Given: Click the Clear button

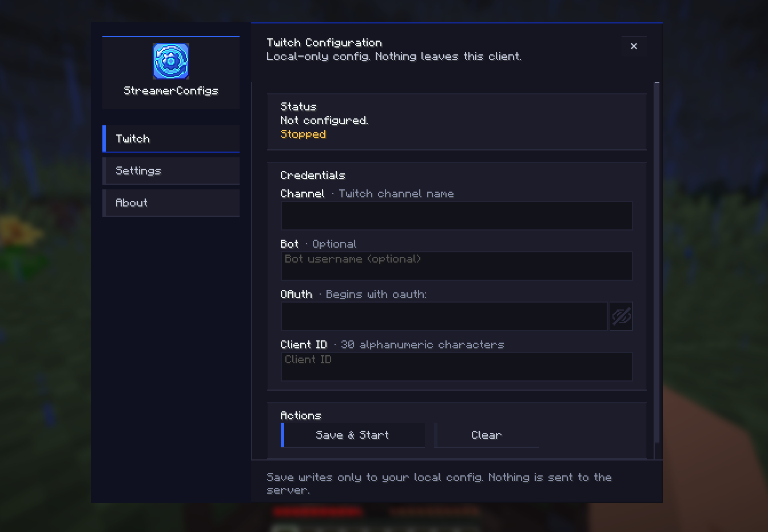Looking at the screenshot, I should [487, 435].
